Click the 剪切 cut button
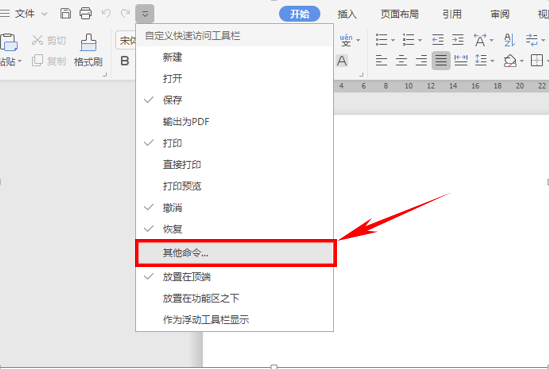Screen dimensions: 549x369 tap(49, 40)
